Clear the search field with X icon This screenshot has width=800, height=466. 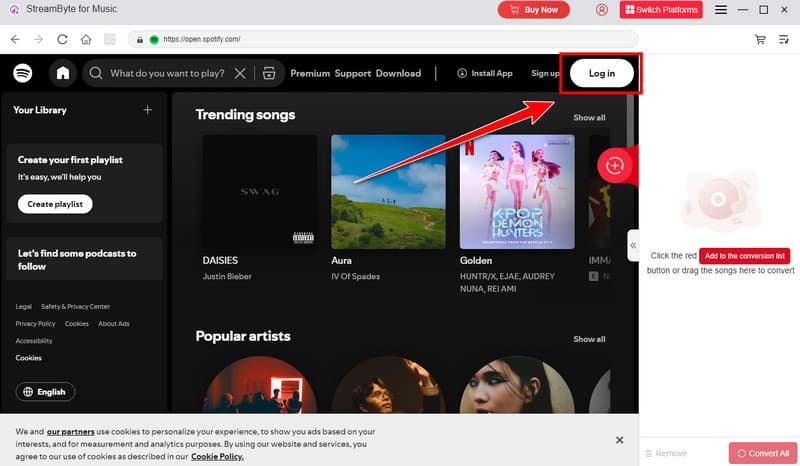pyautogui.click(x=240, y=73)
